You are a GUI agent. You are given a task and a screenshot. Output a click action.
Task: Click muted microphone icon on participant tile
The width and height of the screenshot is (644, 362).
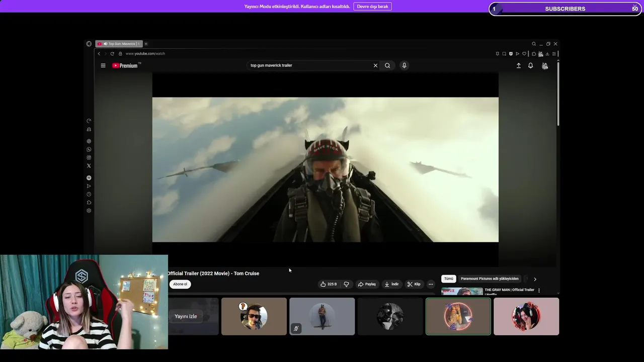point(296,329)
